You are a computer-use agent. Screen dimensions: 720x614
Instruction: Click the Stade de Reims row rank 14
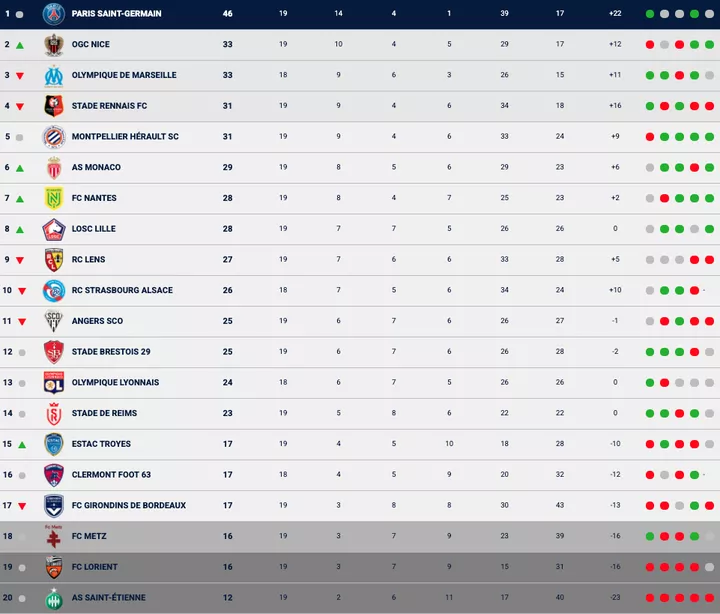click(7, 414)
